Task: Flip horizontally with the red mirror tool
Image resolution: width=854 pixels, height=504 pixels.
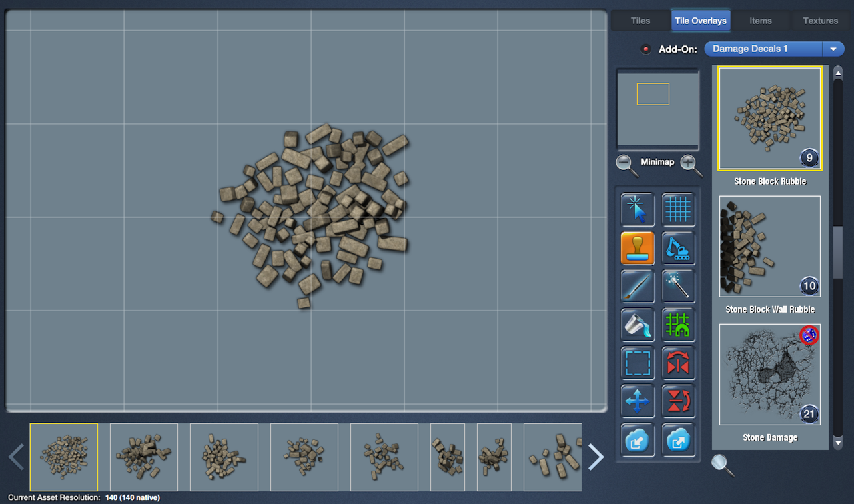Action: (678, 363)
